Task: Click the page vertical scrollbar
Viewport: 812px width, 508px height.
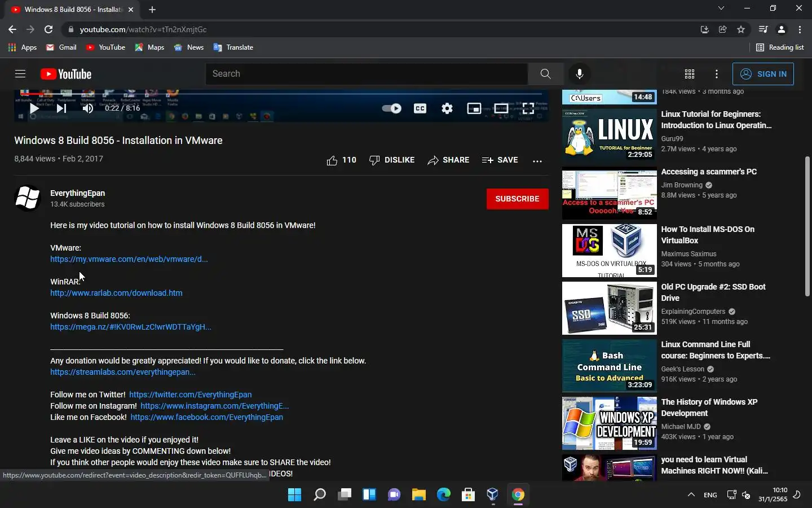Action: click(807, 226)
